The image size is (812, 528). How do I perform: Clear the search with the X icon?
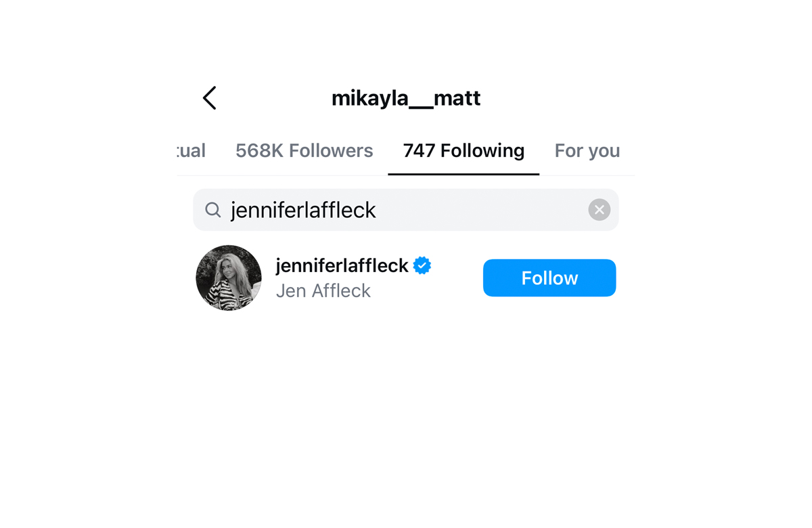[x=599, y=210]
